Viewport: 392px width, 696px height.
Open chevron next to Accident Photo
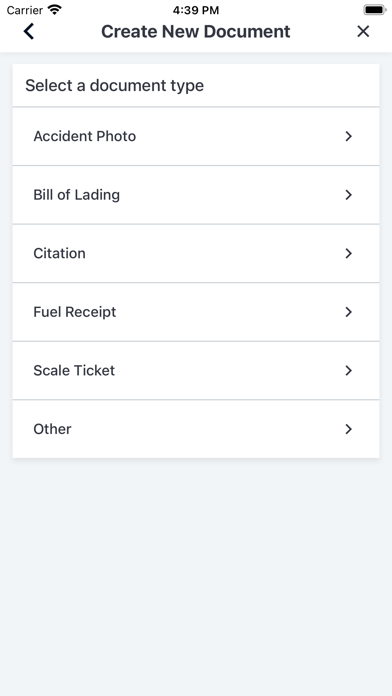pyautogui.click(x=348, y=136)
